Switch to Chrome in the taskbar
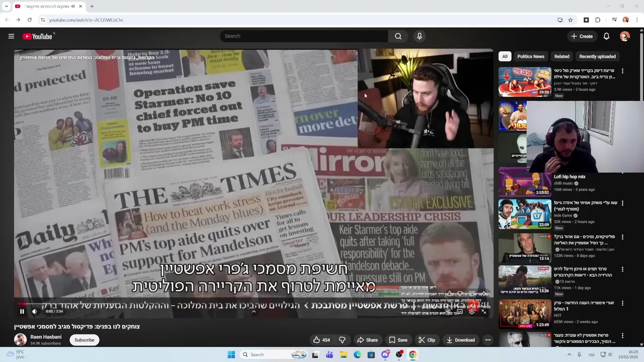Viewport: 644px width, 362px height. click(x=413, y=354)
